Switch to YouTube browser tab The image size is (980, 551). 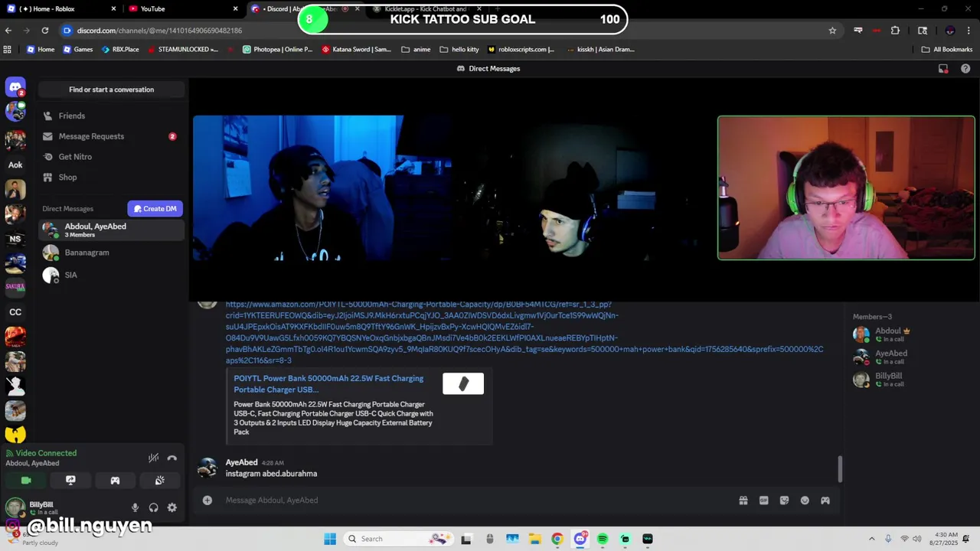pyautogui.click(x=182, y=9)
